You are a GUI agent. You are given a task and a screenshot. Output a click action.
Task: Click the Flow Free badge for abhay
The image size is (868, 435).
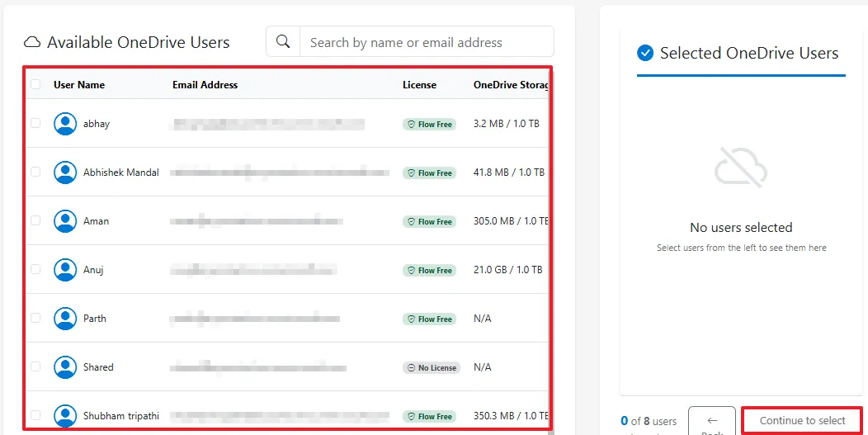click(430, 124)
